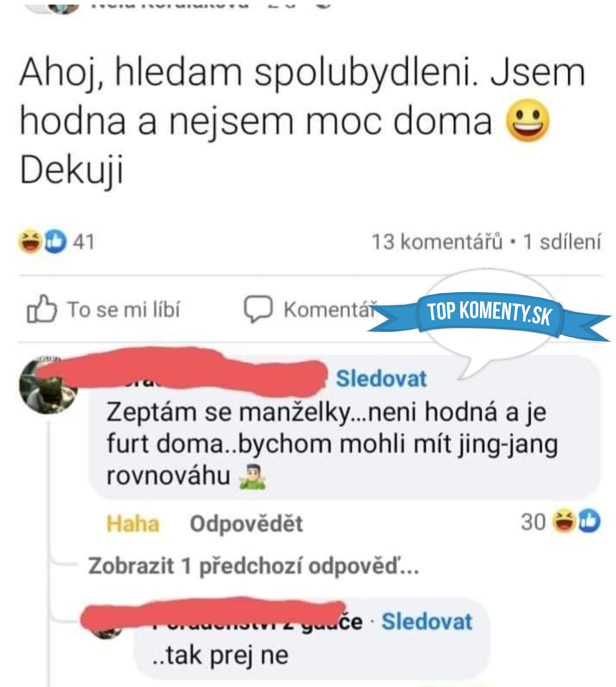The height and width of the screenshot is (687, 616).
Task: Reply to the comment with Odpovědět
Action: tap(246, 524)
